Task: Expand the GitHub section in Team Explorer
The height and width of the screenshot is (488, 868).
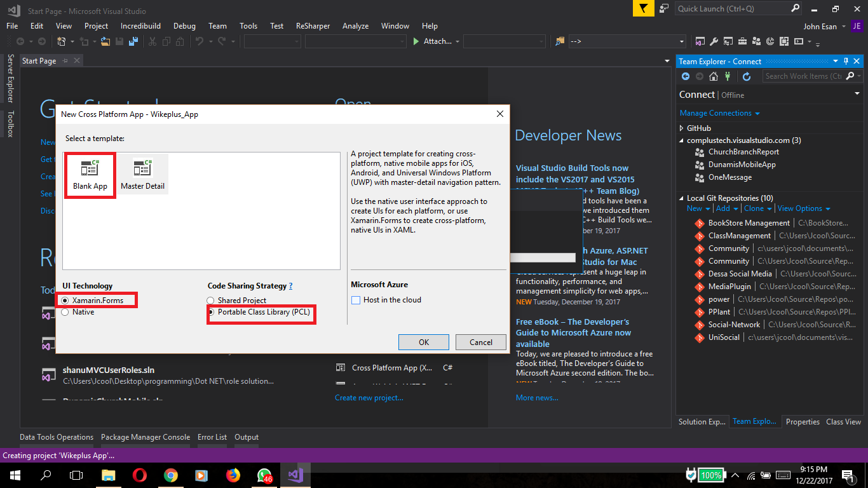Action: pos(682,128)
